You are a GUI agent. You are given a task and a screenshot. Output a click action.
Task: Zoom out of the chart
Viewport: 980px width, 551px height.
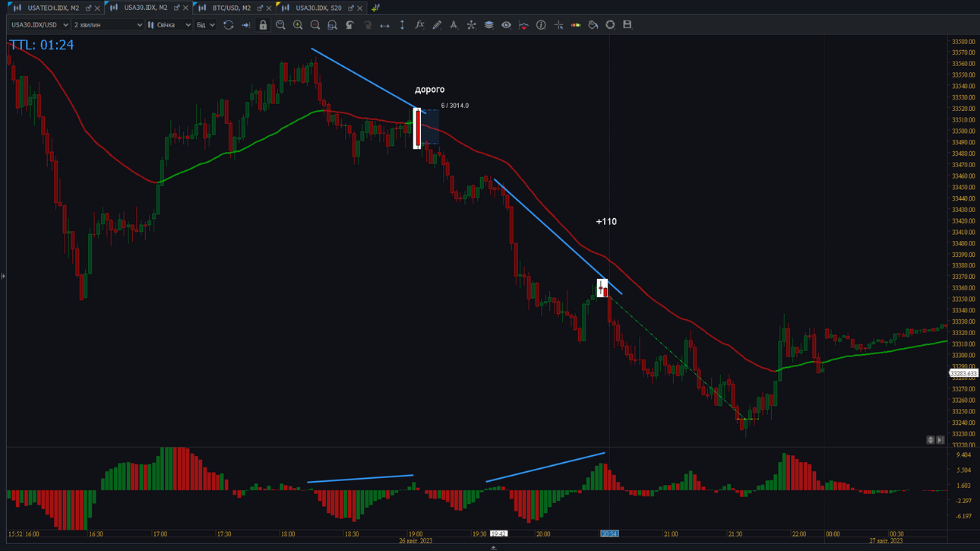click(x=315, y=25)
